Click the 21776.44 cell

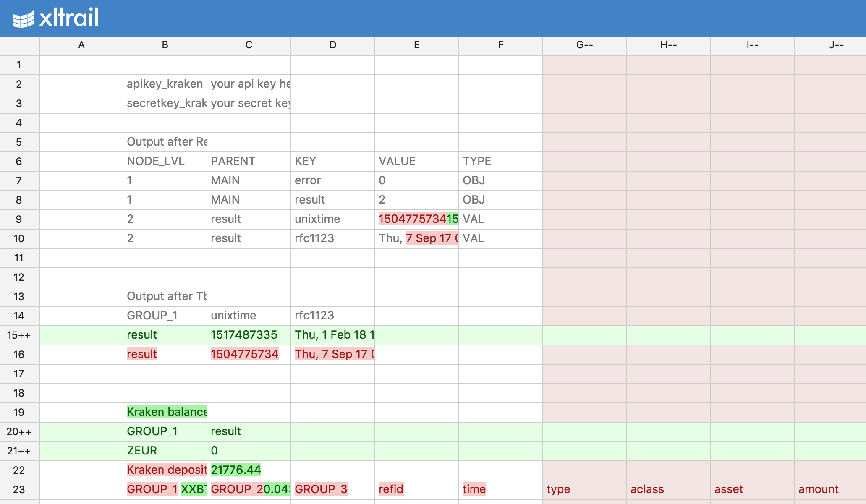(249, 470)
